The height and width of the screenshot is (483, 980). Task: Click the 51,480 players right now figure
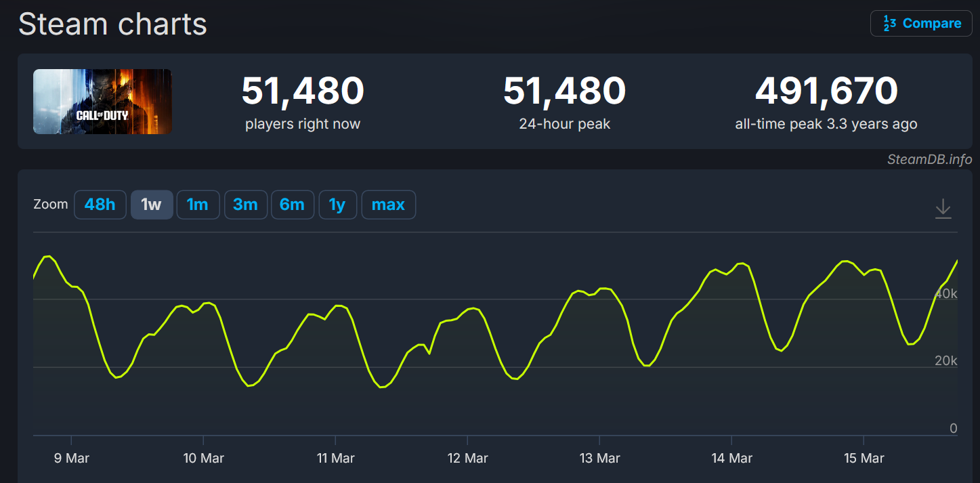pyautogui.click(x=303, y=91)
